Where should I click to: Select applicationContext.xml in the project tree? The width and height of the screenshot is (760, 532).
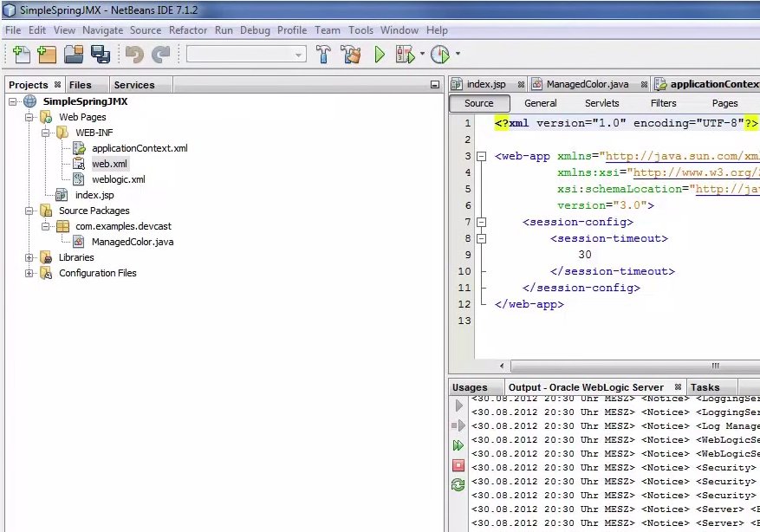click(140, 148)
